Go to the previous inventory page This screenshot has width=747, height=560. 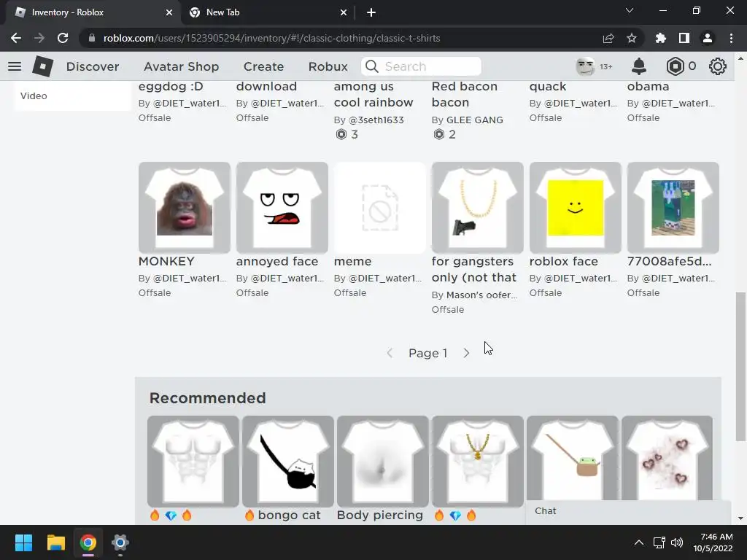[390, 353]
